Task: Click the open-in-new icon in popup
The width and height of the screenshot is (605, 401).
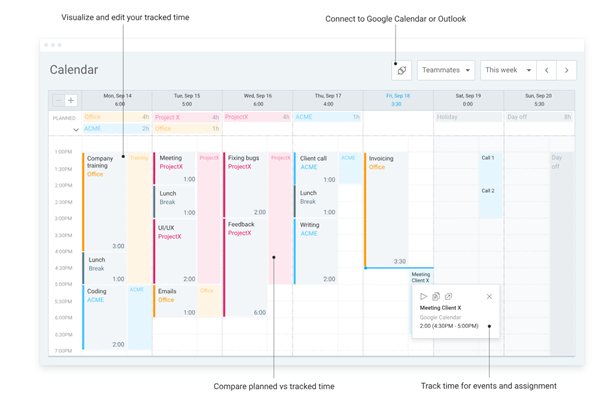Action: click(449, 297)
